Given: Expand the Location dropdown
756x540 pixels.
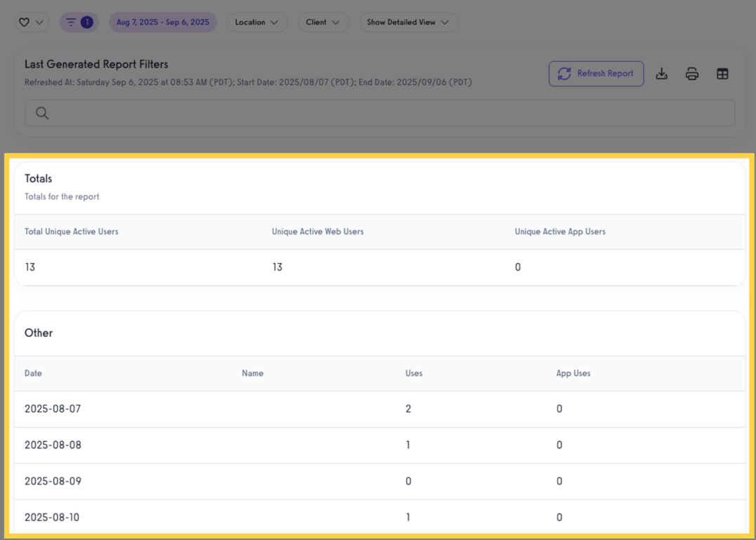Looking at the screenshot, I should point(257,22).
